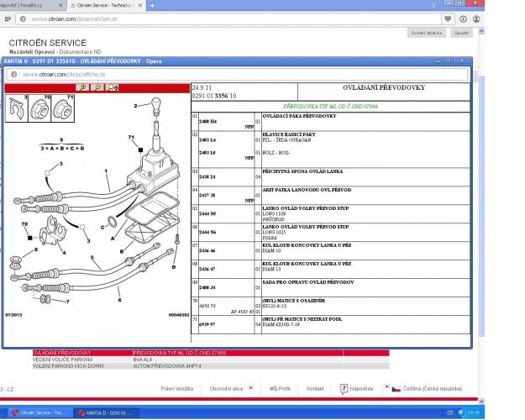This screenshot has width=525, height=420.
Task: Switch to the Citroën Service taskbar window
Action: pos(40,412)
